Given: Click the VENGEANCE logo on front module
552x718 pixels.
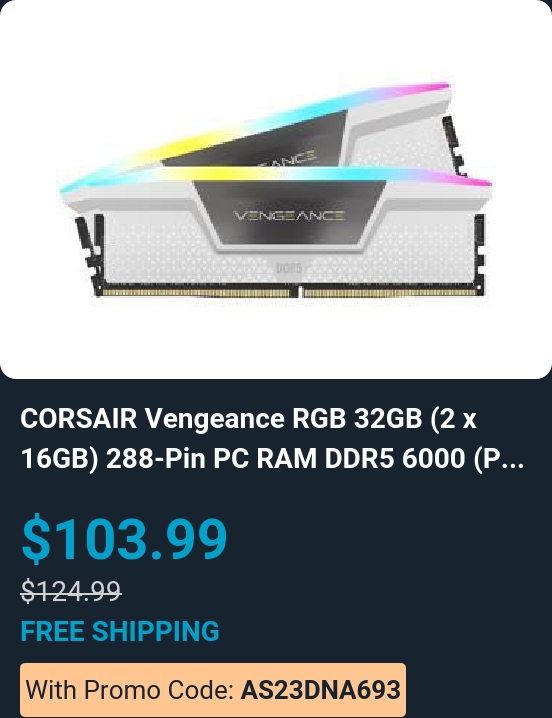Looking at the screenshot, I should coord(290,215).
